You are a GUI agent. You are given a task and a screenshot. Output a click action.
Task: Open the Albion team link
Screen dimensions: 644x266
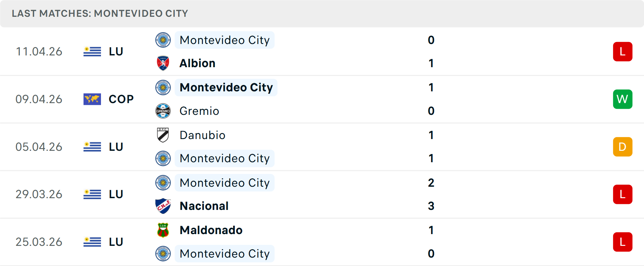click(x=198, y=63)
